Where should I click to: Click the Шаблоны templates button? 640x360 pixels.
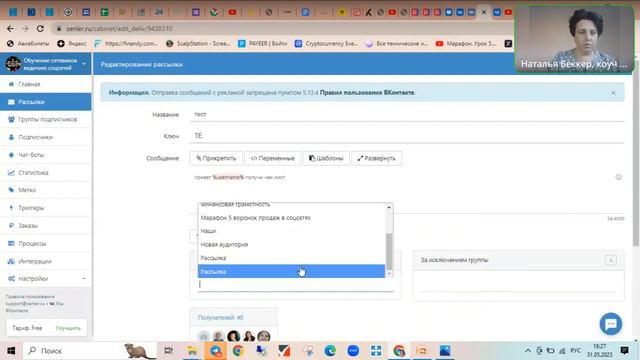tap(326, 158)
